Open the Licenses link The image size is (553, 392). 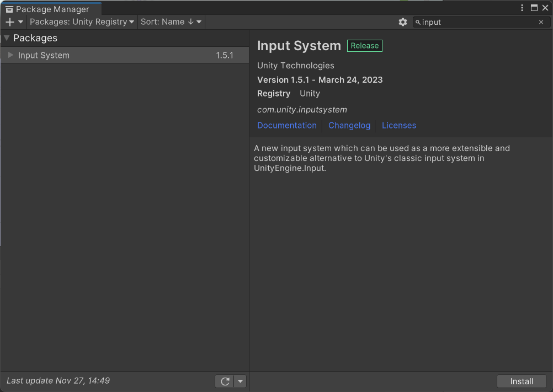399,125
